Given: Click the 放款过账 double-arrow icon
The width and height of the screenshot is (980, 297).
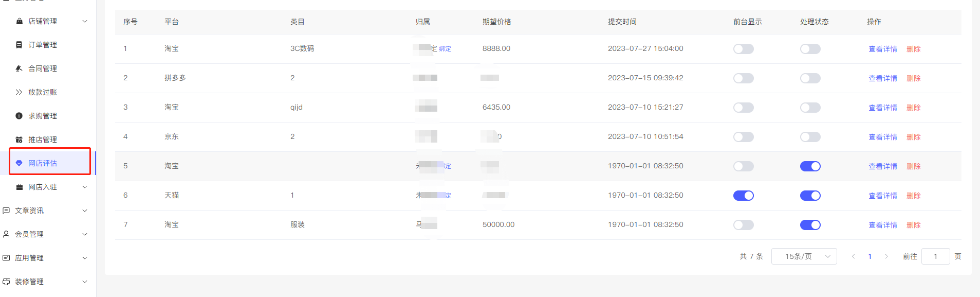Looking at the screenshot, I should [19, 92].
